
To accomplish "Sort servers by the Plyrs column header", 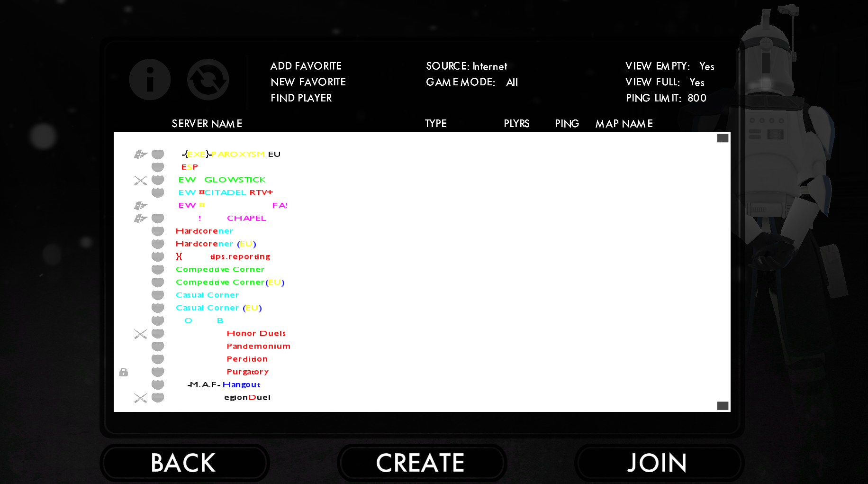I will click(516, 124).
